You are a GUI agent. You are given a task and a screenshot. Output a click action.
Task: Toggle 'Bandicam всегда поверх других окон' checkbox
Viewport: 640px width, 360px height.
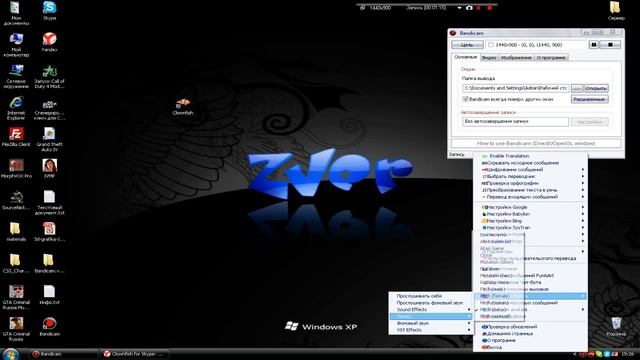coord(465,99)
